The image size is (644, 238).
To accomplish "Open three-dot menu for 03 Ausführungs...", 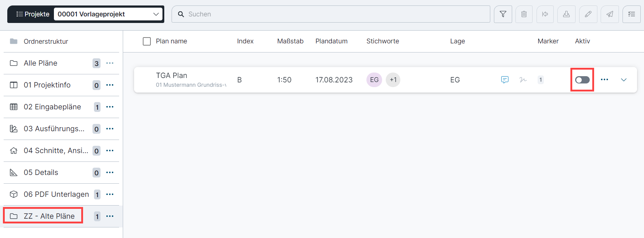I will tap(110, 129).
